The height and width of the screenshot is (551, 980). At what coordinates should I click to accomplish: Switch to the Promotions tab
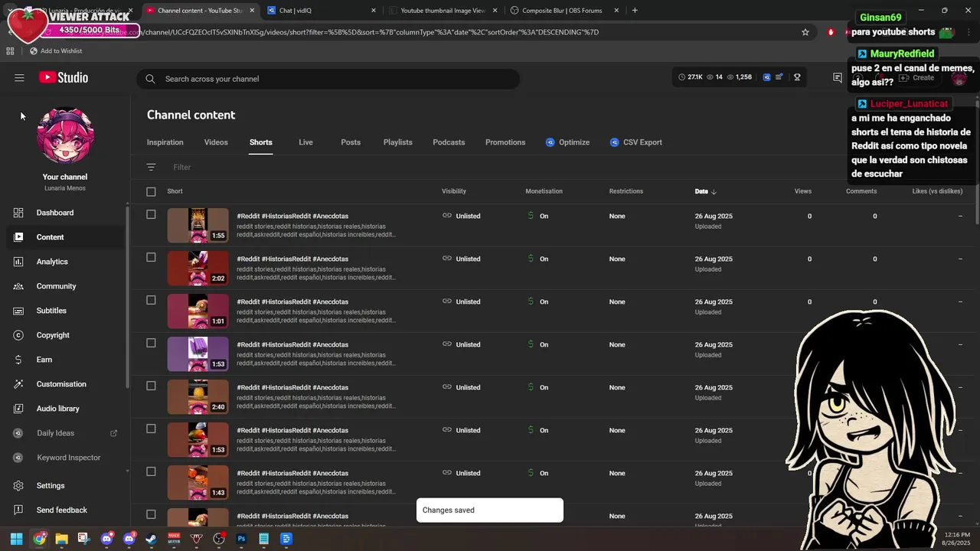(505, 142)
